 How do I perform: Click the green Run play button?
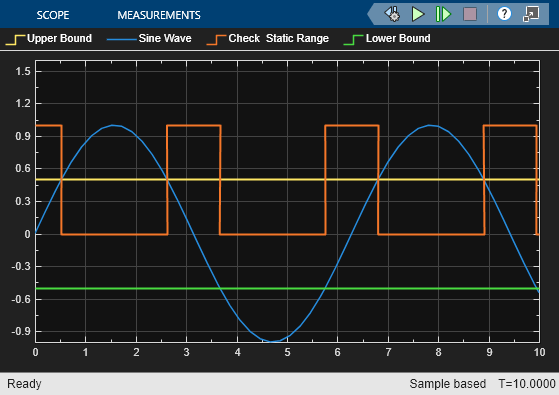coord(418,14)
